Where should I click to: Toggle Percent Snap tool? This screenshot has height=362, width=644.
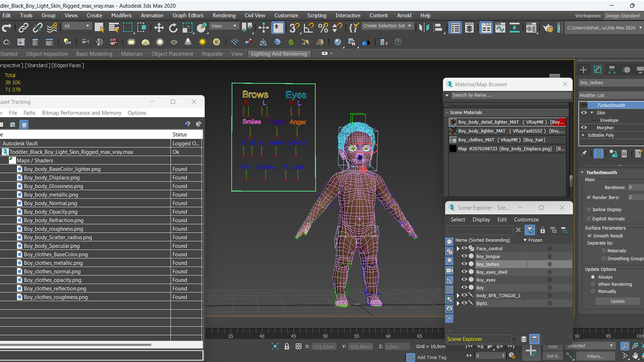(x=323, y=28)
